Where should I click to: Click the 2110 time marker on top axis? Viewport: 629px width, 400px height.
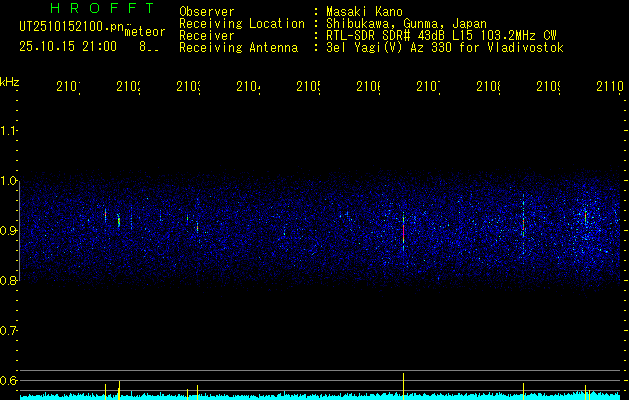coord(607,88)
